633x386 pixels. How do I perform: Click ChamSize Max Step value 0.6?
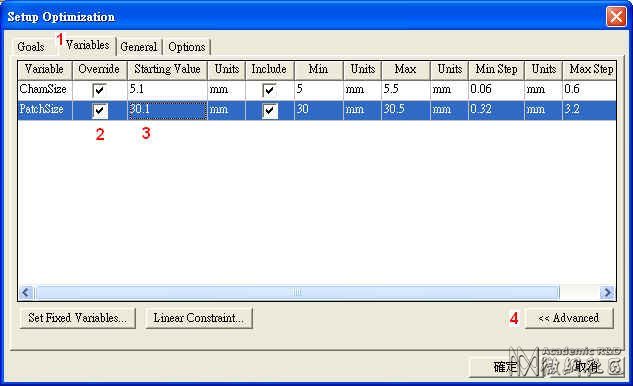[589, 90]
